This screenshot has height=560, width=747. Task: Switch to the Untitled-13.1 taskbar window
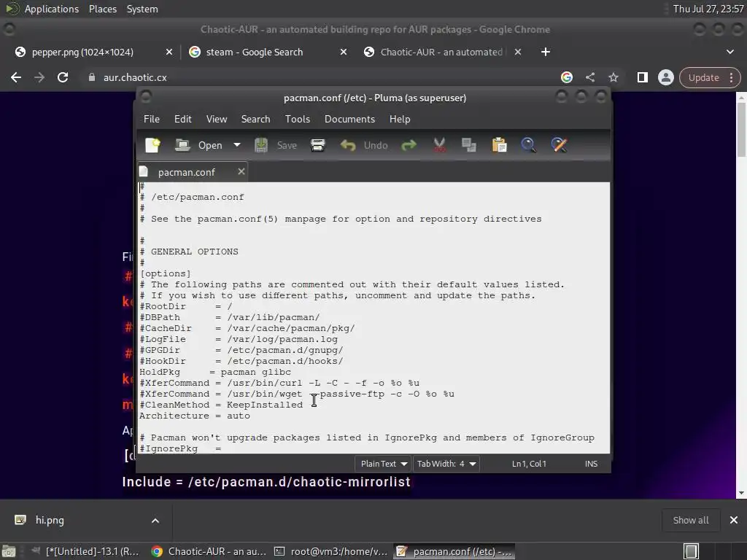pos(86,551)
